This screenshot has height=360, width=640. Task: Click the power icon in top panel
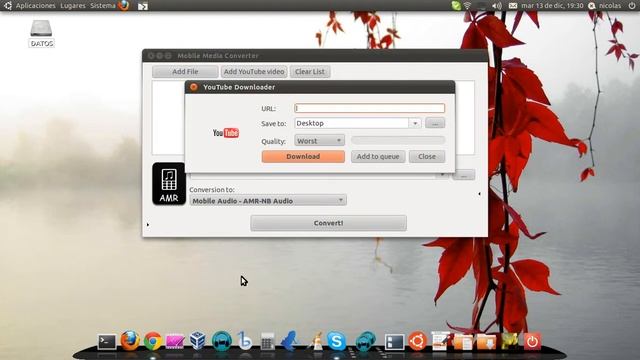[632, 6]
